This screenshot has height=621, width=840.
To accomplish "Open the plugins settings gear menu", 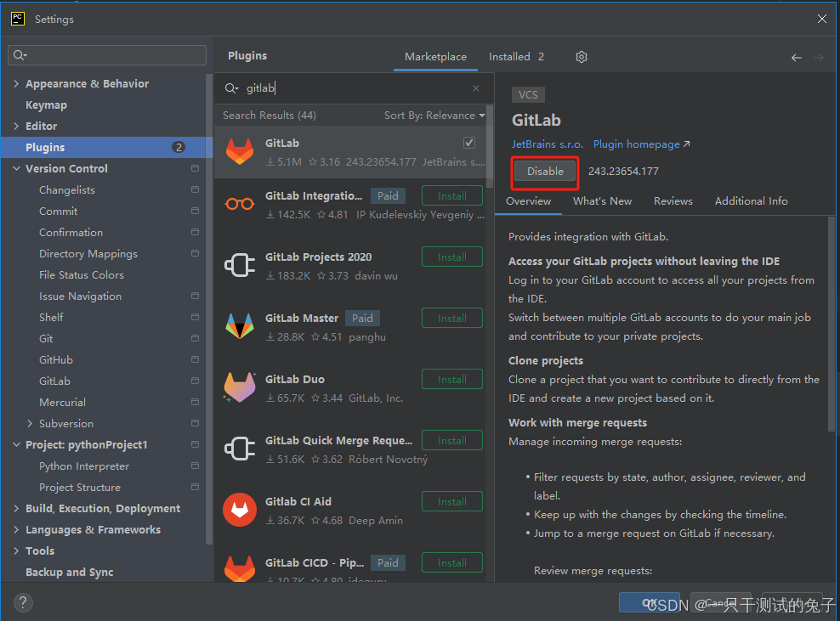I will click(582, 57).
